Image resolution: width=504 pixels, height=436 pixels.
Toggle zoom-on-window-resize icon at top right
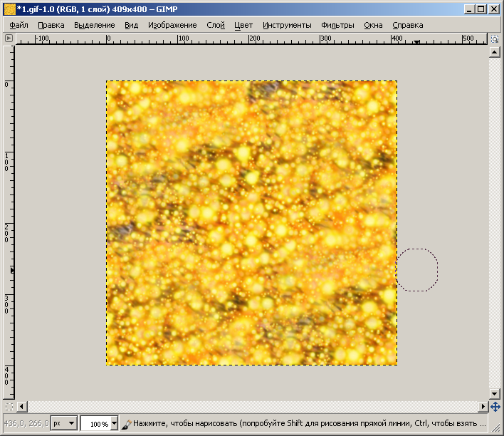click(495, 39)
